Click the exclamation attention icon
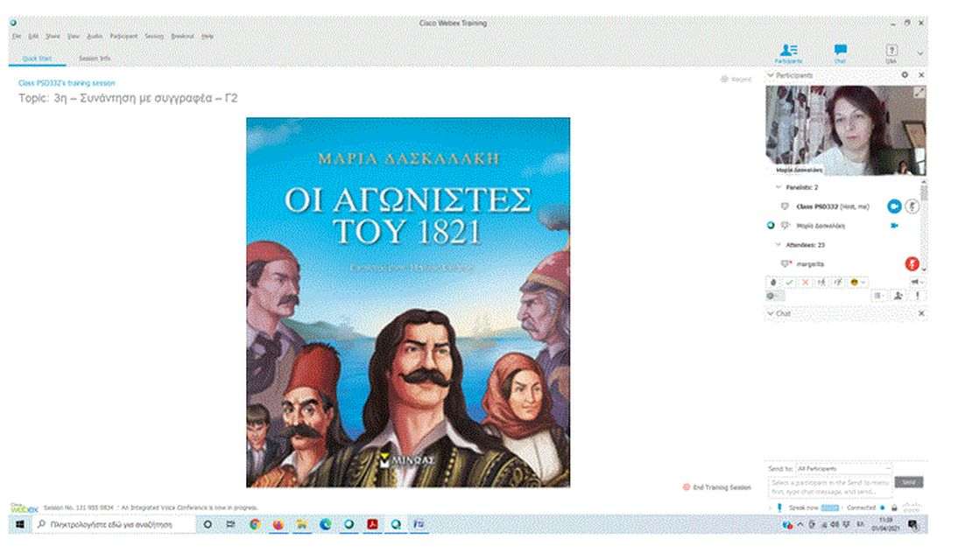Screen dimensions: 958x560 point(917,296)
